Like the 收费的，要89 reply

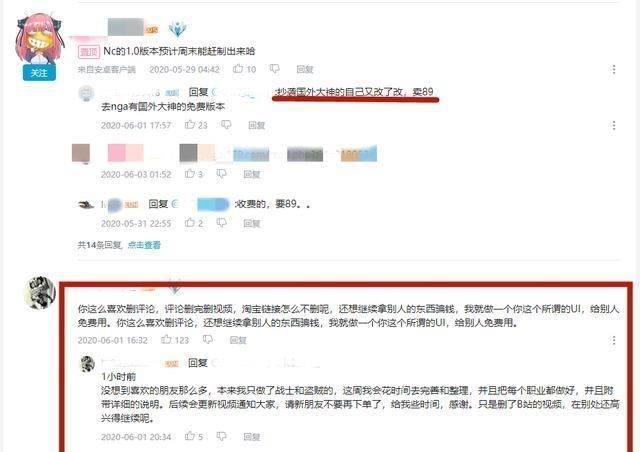click(190, 223)
